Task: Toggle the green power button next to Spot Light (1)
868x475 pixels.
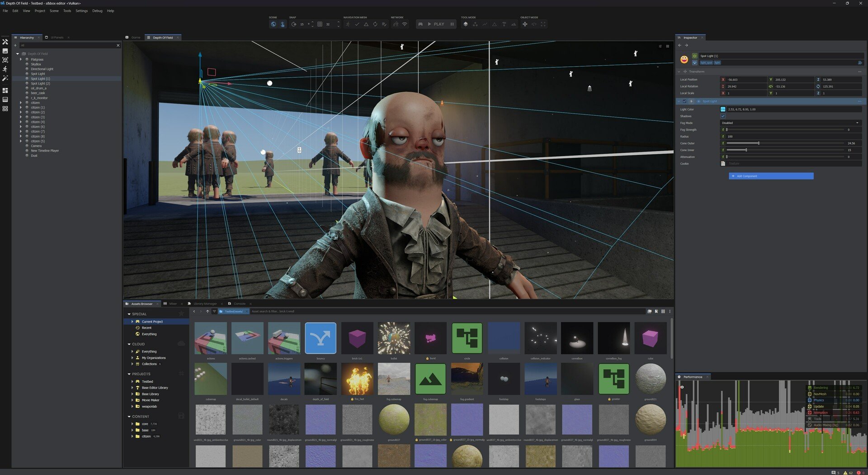Action: pyautogui.click(x=694, y=56)
